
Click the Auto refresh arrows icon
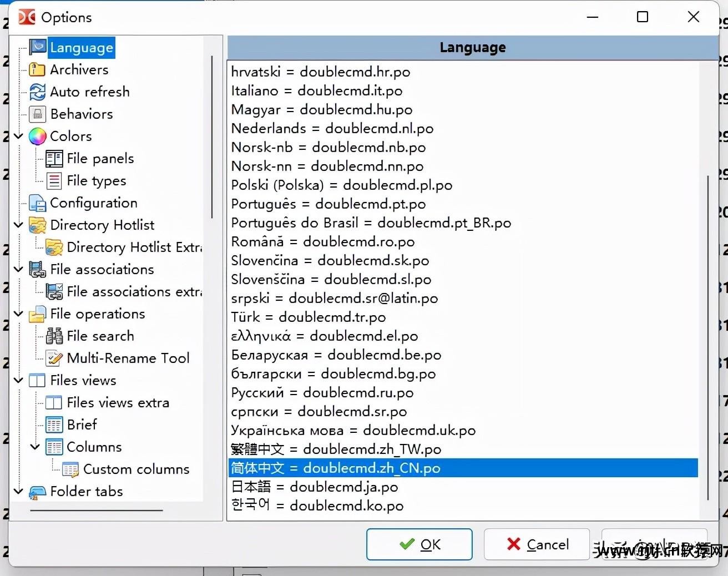point(37,92)
